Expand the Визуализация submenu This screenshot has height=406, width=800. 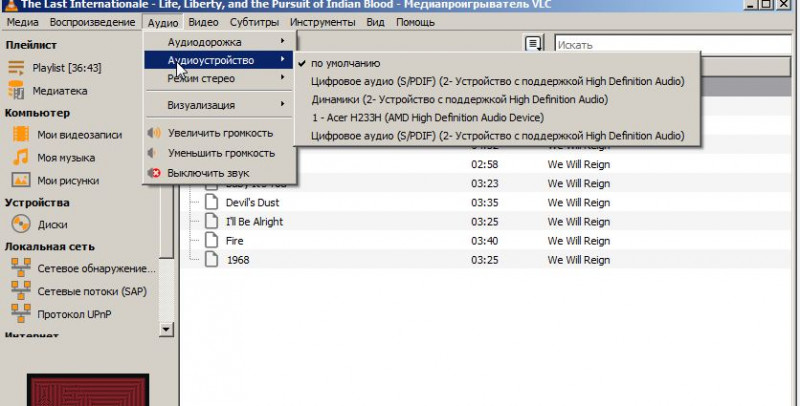219,105
